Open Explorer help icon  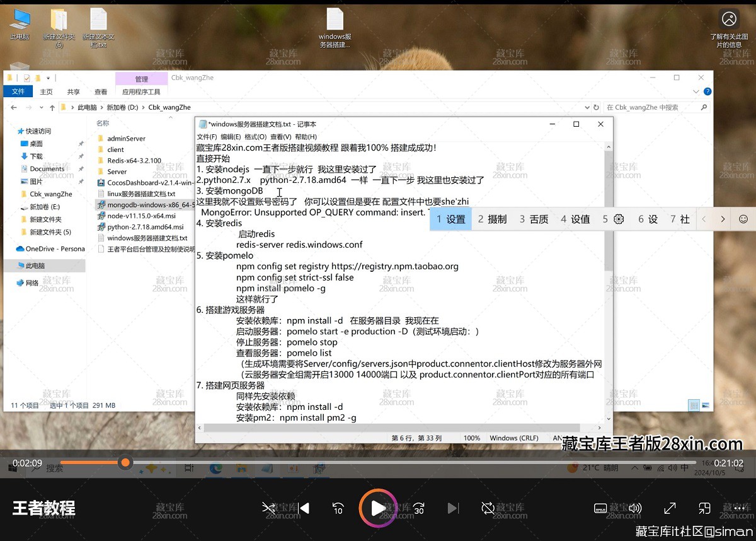(x=708, y=91)
